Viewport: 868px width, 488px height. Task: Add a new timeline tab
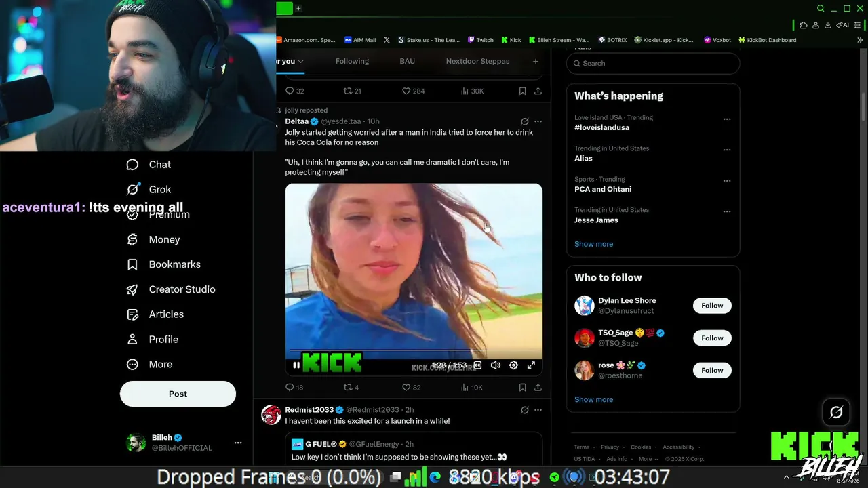point(536,61)
